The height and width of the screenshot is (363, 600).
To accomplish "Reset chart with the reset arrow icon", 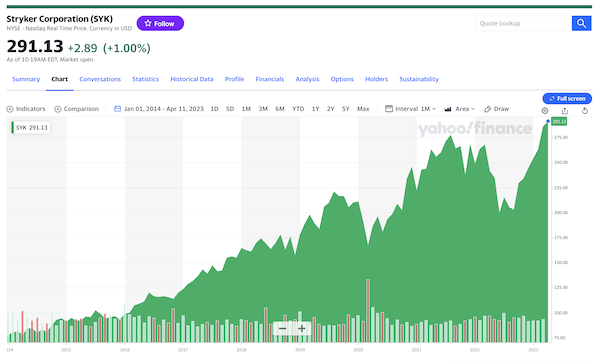I will click(585, 111).
